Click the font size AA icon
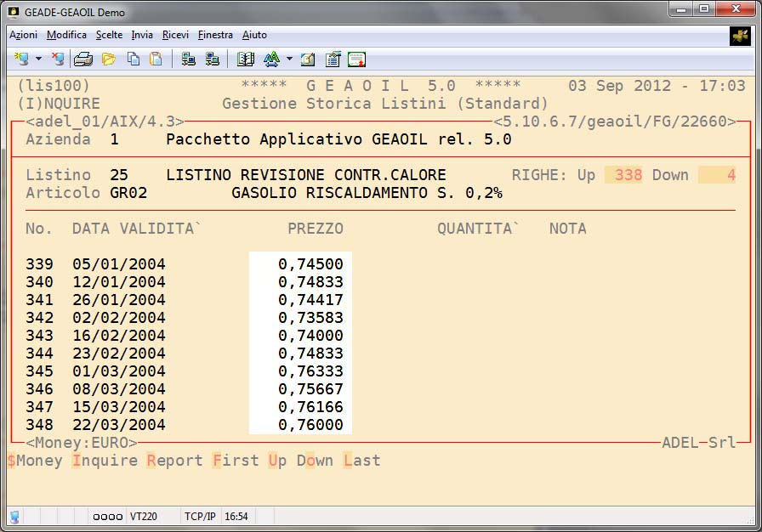The image size is (762, 532). (x=271, y=59)
